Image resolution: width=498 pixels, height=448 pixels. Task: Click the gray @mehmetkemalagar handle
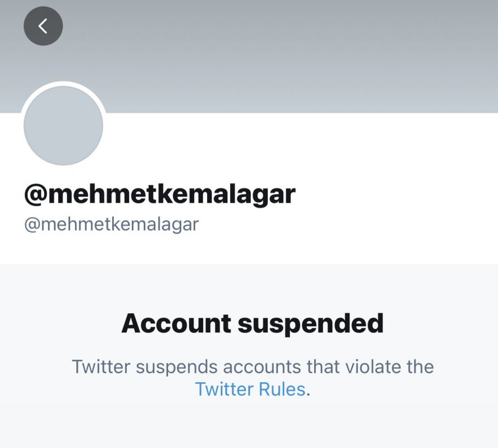click(x=111, y=224)
